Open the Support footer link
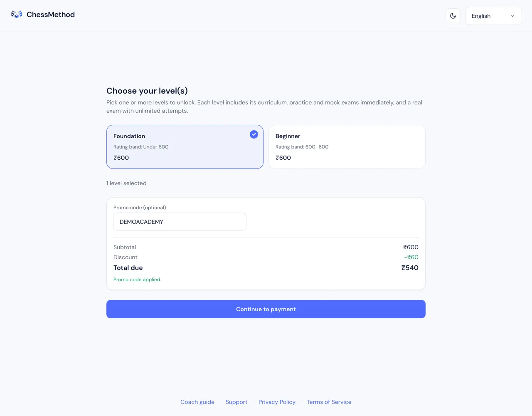 click(x=236, y=402)
